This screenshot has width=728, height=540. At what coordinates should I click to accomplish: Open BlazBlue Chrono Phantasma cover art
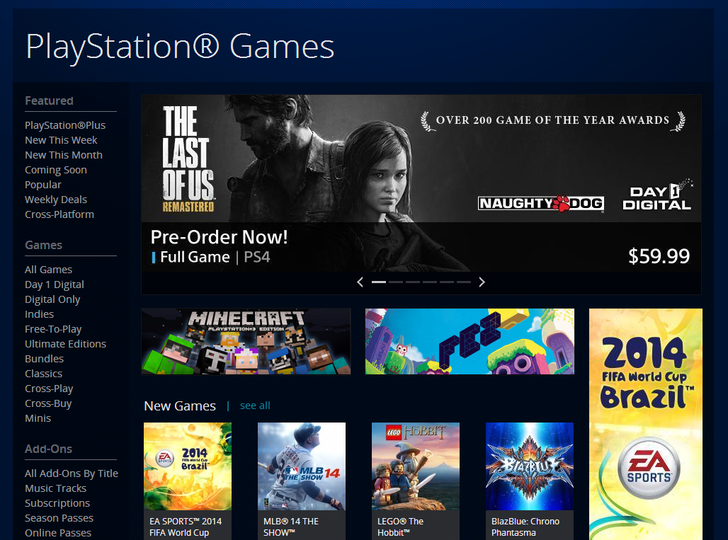(530, 466)
